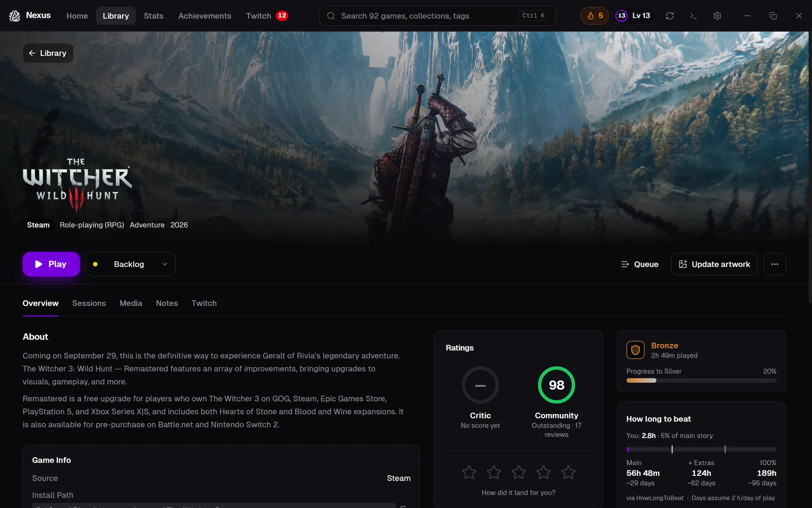
Task: Click the Twitch notification badge 12
Action: 282,15
